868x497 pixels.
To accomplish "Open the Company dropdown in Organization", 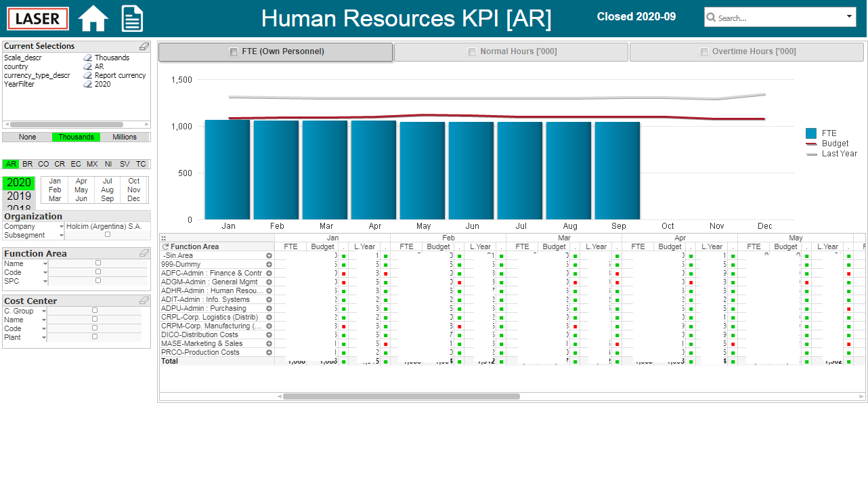I will (x=62, y=226).
